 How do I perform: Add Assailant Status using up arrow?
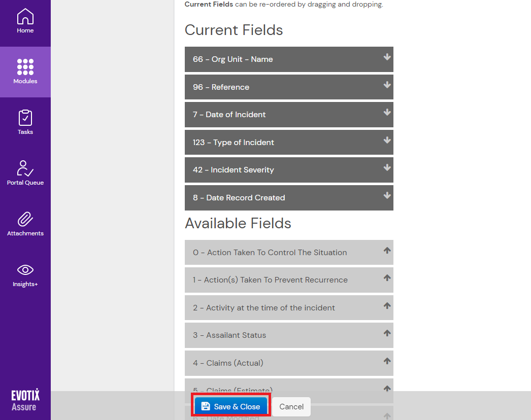(387, 333)
